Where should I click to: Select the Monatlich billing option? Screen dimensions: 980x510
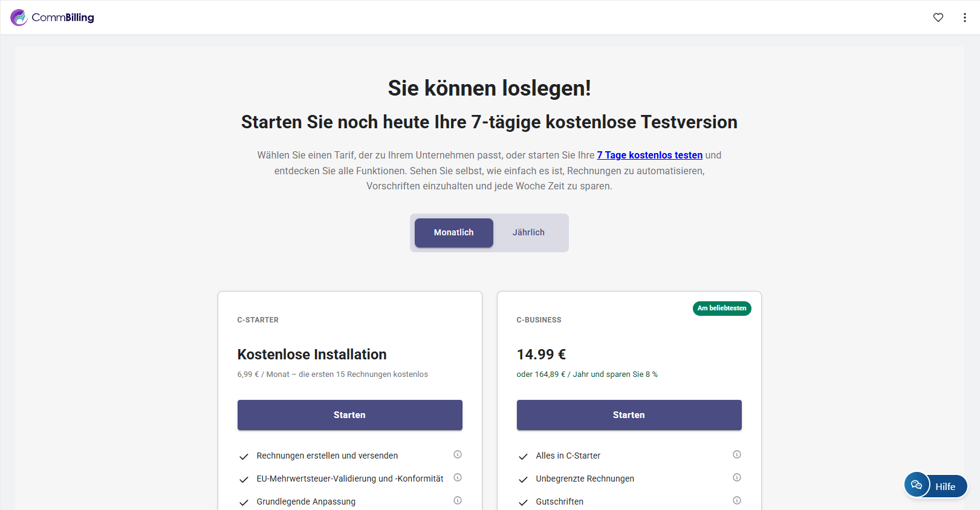(x=453, y=232)
